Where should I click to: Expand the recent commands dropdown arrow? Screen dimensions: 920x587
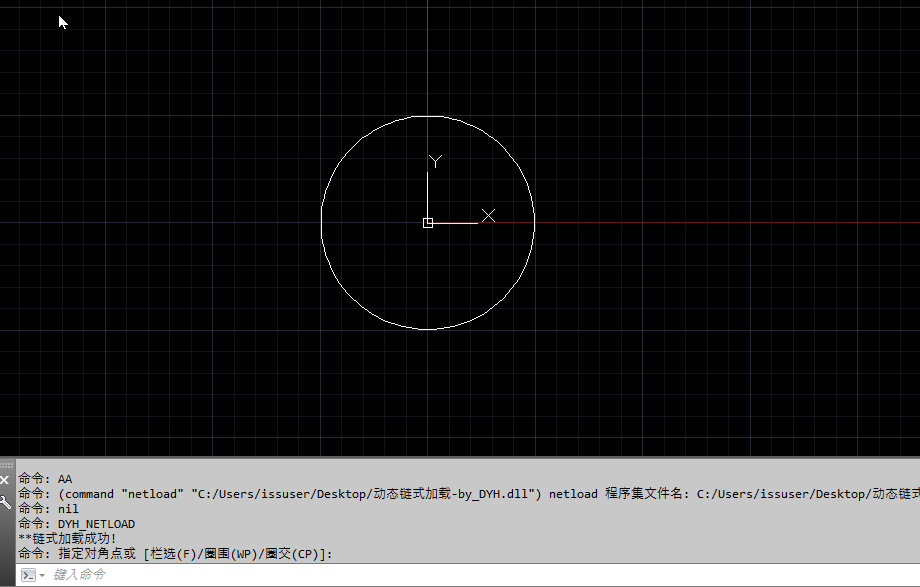point(42,576)
